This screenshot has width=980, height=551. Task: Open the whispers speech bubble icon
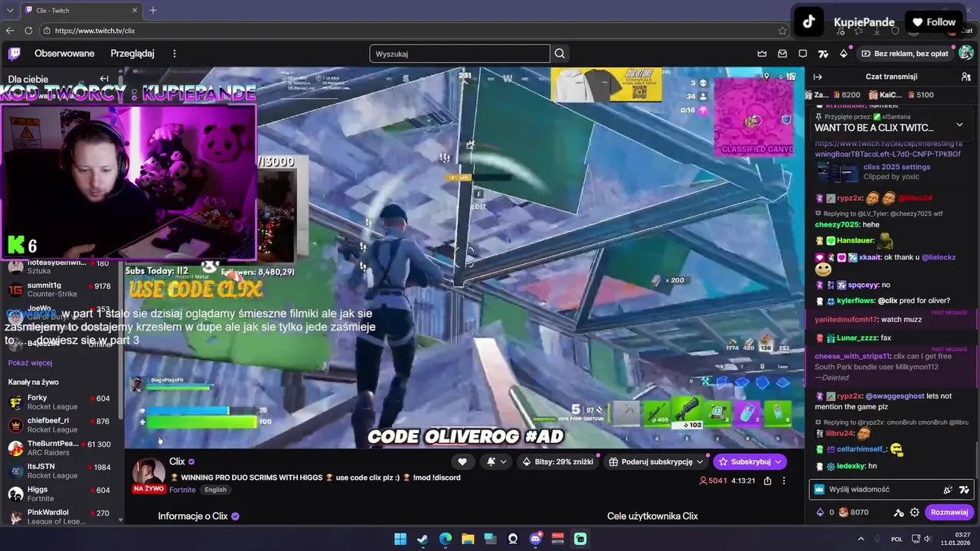802,54
